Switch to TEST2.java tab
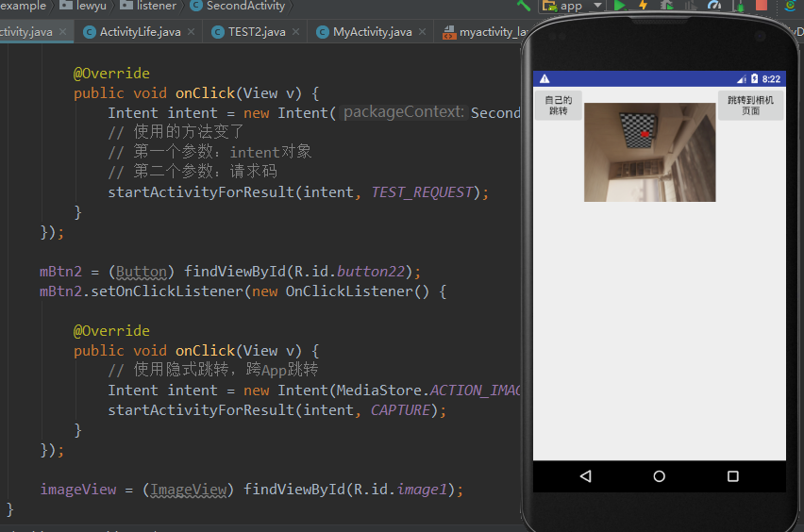 pyautogui.click(x=256, y=32)
